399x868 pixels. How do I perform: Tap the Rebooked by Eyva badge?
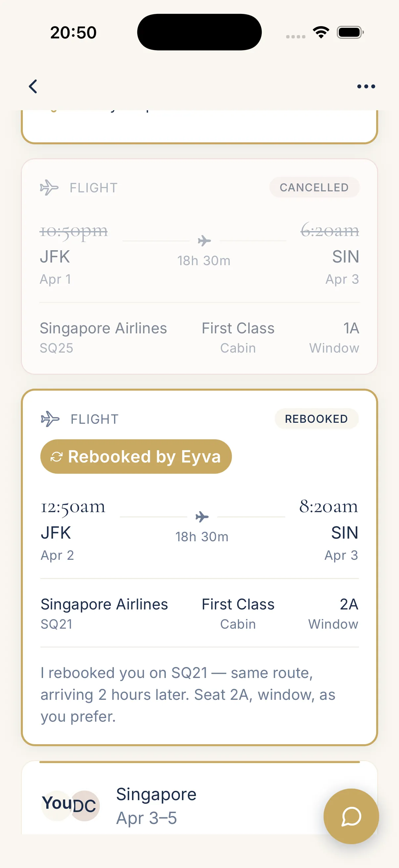coord(136,457)
